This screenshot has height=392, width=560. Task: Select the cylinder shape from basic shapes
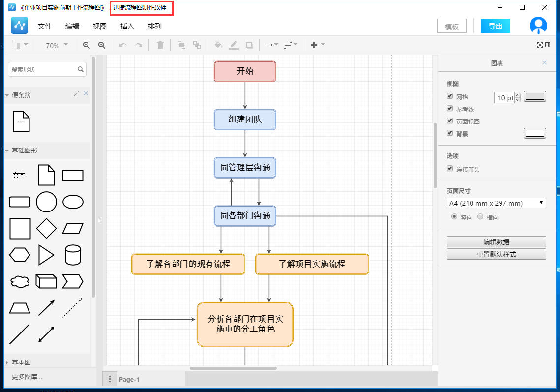(x=73, y=255)
